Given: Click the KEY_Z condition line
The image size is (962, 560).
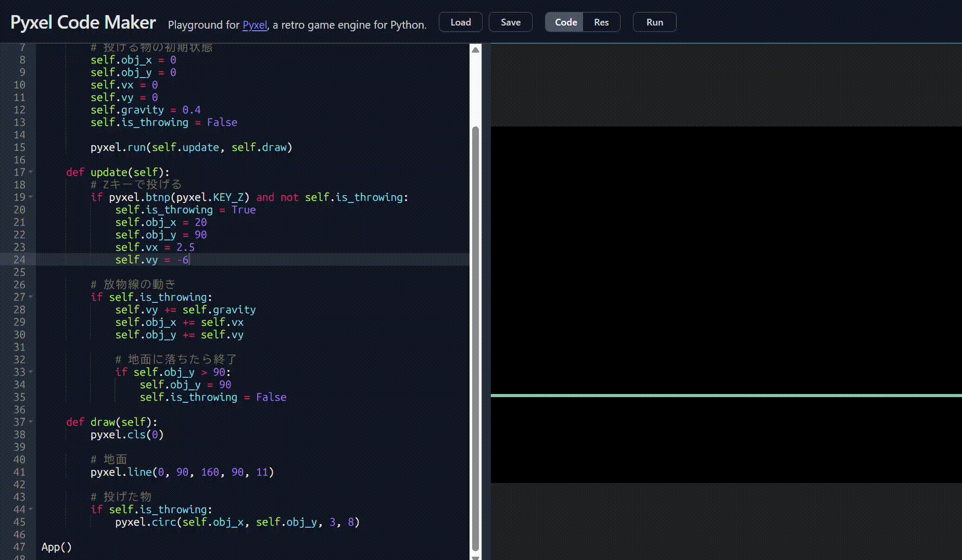Looking at the screenshot, I should pyautogui.click(x=249, y=197).
